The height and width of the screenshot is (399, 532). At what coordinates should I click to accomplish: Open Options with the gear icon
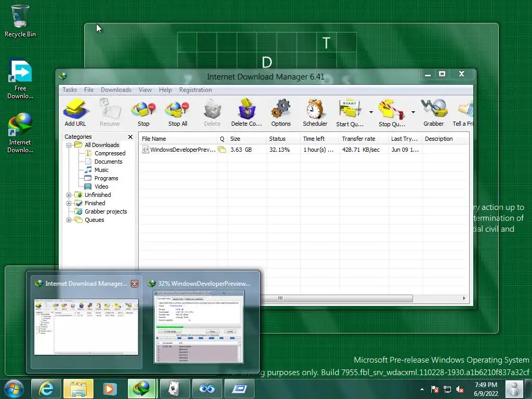coord(281,113)
